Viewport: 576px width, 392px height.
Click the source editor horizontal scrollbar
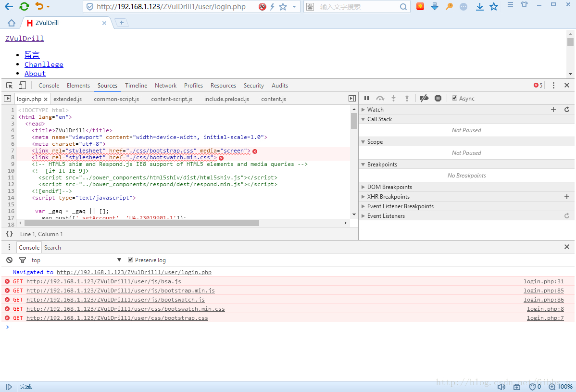pyautogui.click(x=142, y=223)
